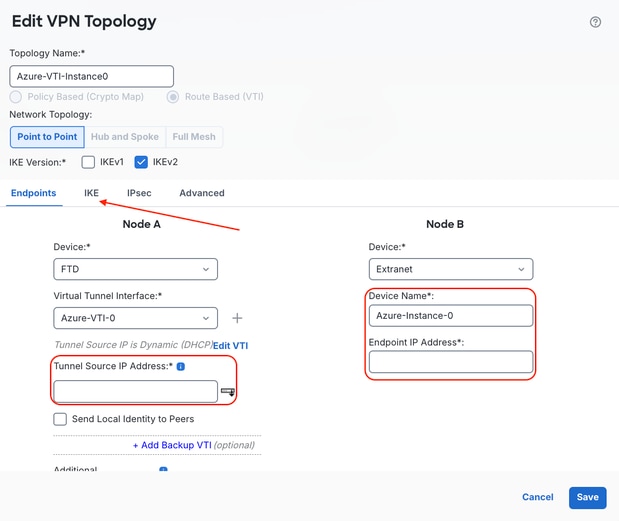
Task: Uncheck the IKEv2 checkbox
Action: pos(141,162)
